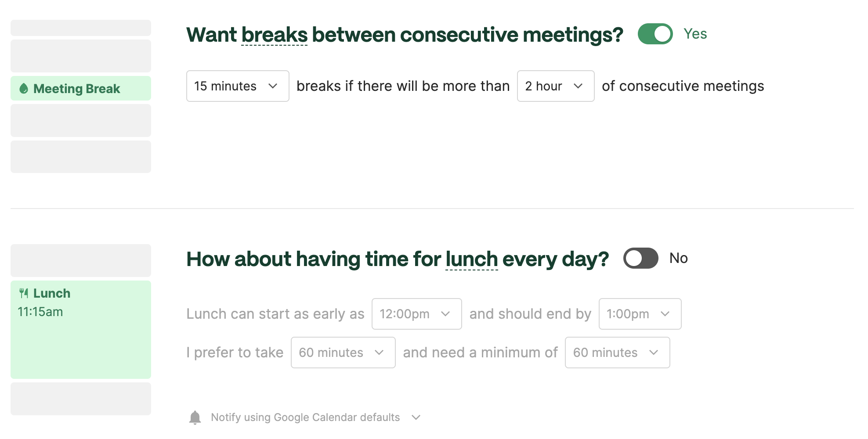The height and width of the screenshot is (439, 868).
Task: Select the Lunch 11:15am calendar event block
Action: [81, 330]
